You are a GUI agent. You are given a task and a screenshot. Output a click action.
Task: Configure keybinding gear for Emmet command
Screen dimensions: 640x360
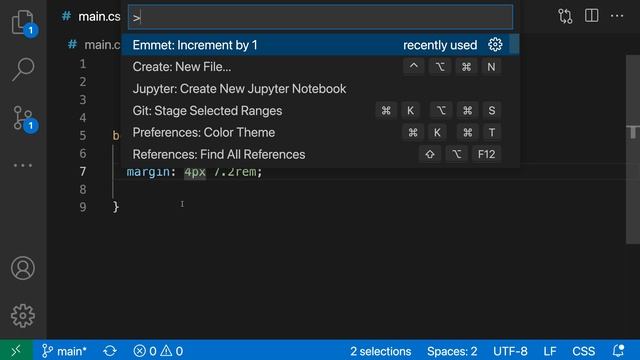point(495,44)
